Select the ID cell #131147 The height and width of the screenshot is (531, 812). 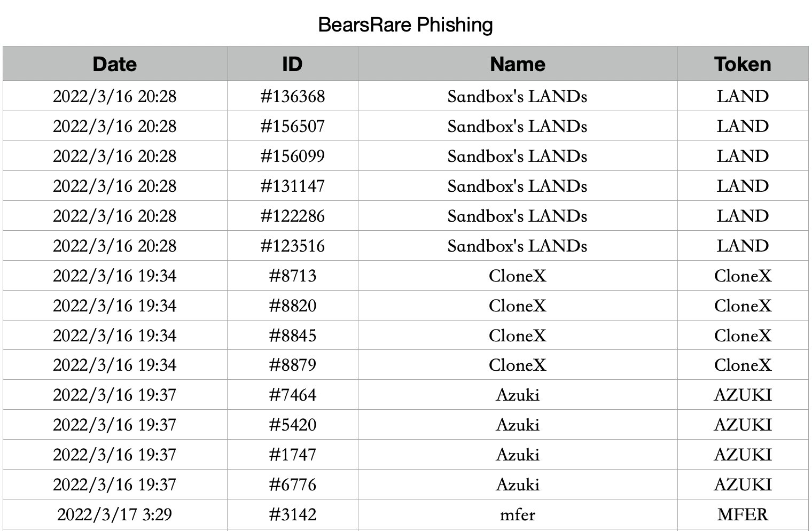292,186
